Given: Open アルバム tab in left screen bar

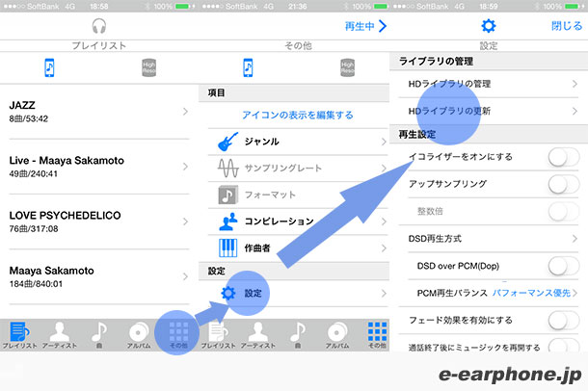Looking at the screenshot, I should (139, 335).
